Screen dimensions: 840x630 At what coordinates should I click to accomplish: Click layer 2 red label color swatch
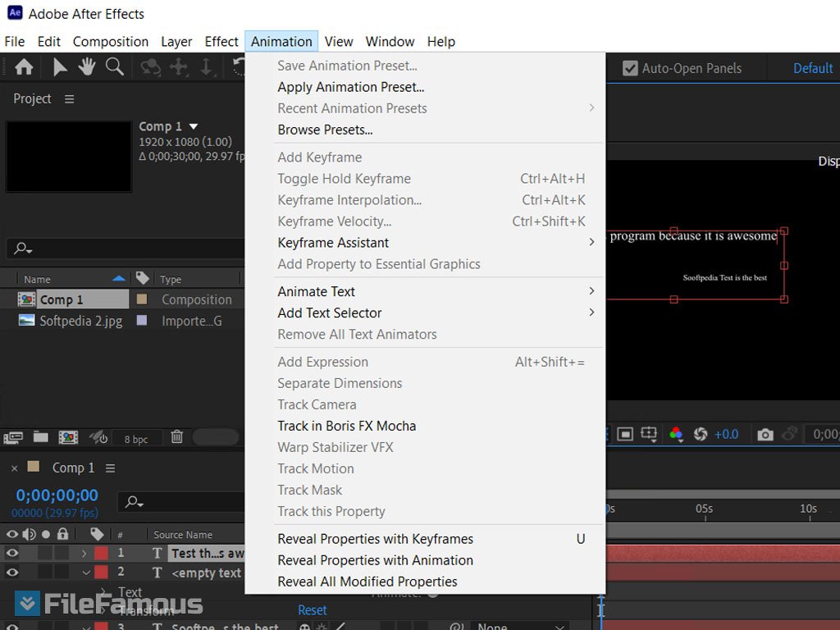pyautogui.click(x=101, y=573)
